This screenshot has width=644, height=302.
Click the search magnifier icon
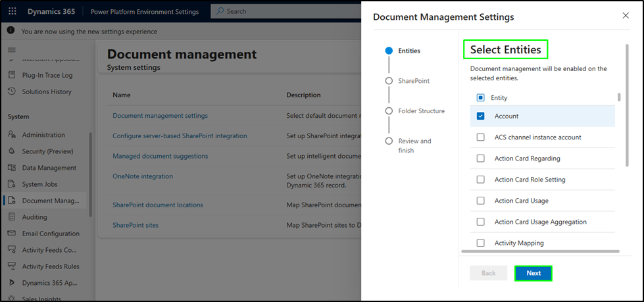[x=220, y=11]
